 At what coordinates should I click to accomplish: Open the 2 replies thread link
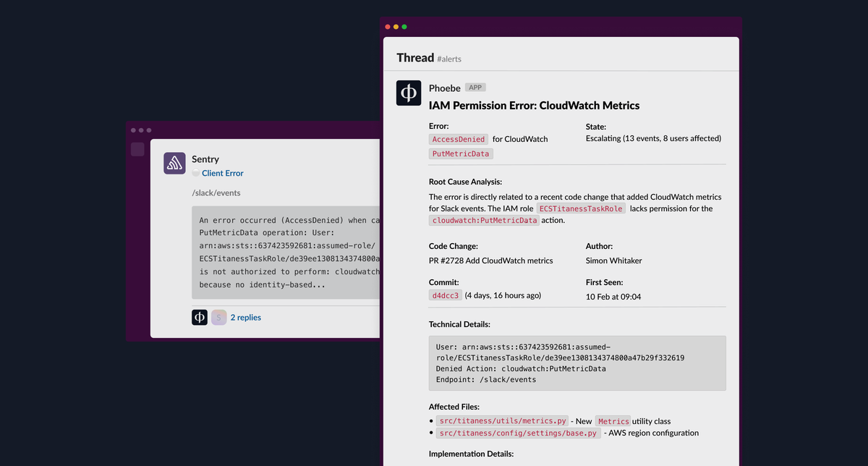(246, 318)
